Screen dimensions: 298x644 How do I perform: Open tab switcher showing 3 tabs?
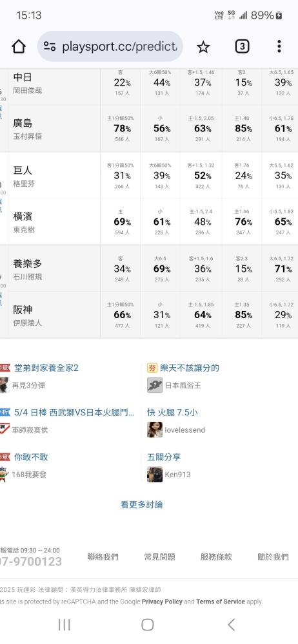[x=242, y=46]
